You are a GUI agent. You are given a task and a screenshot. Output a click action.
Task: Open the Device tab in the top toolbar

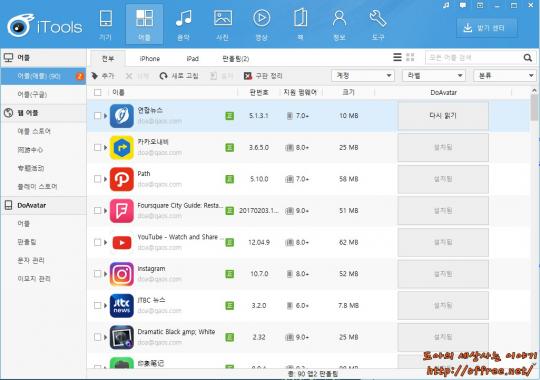(105, 24)
